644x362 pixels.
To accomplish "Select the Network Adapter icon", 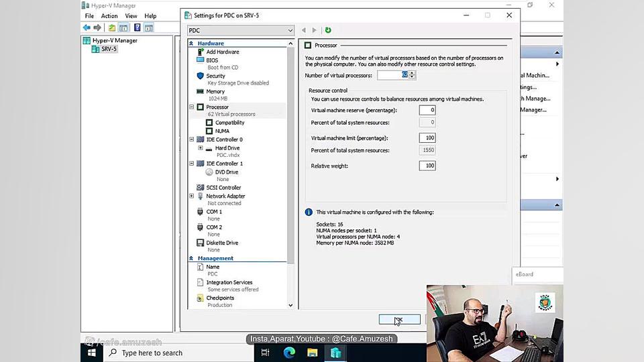I will click(201, 196).
